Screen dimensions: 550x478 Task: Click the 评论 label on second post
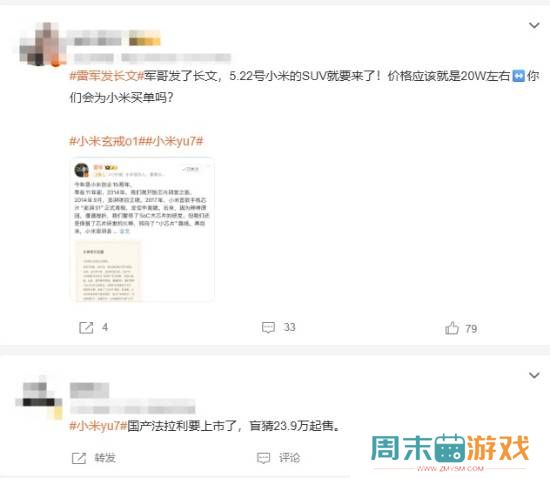coord(289,458)
